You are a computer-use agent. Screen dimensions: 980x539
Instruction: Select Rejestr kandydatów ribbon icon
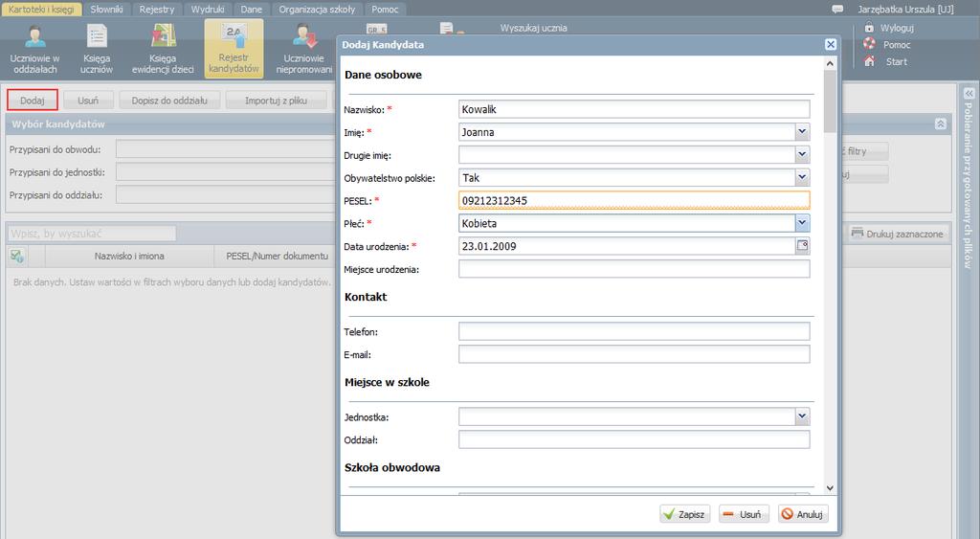(234, 49)
